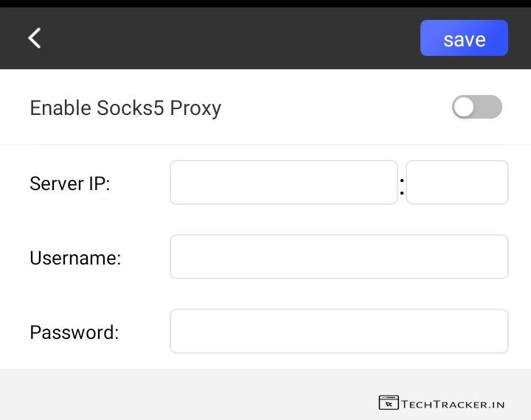The height and width of the screenshot is (420, 531).
Task: Open the TechTracker.in watermark text
Action: [454, 403]
